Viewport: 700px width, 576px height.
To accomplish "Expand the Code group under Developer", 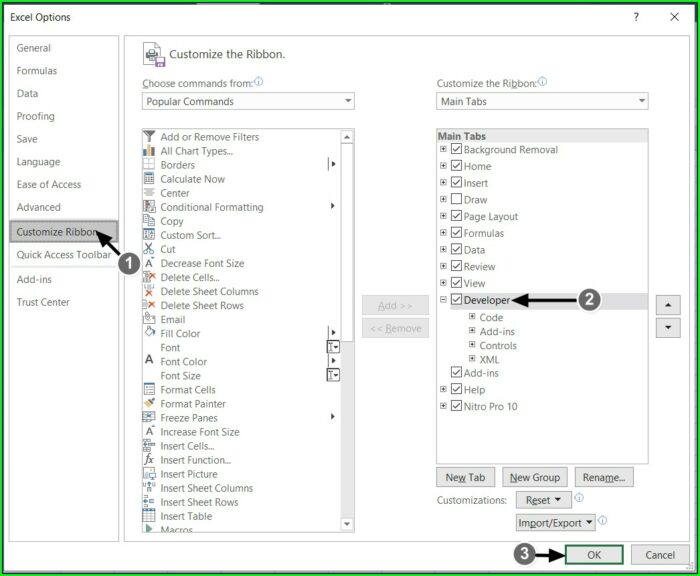I will coord(472,317).
